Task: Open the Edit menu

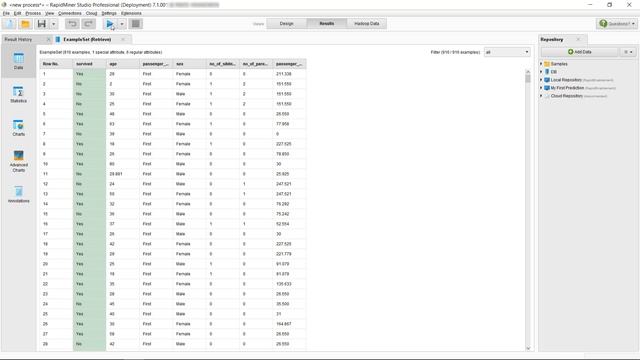Action: tap(17, 13)
